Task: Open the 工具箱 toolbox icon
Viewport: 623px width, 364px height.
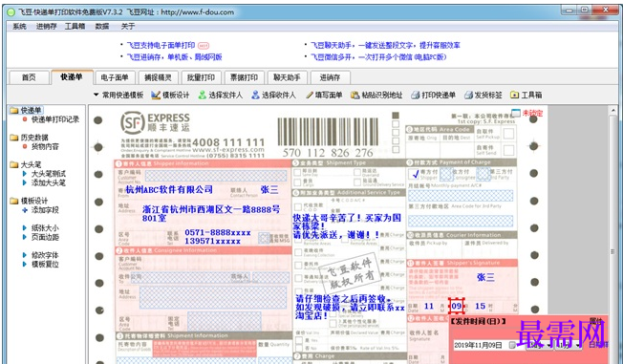Action: 514,95
